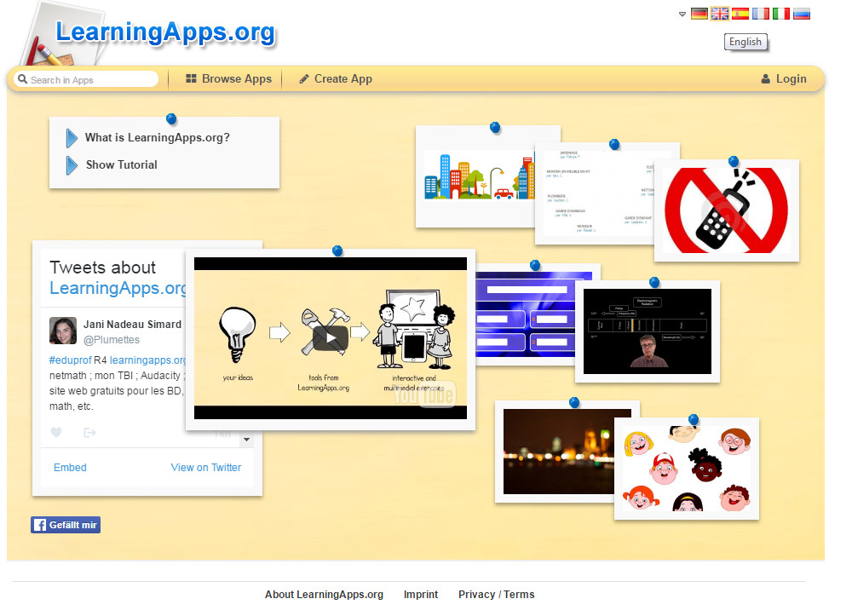Open the night city lights app thumbnail

click(556, 452)
